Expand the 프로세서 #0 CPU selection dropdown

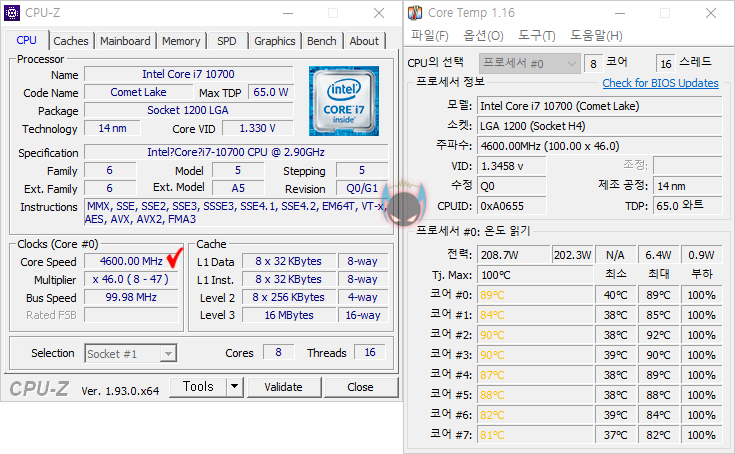click(x=529, y=63)
